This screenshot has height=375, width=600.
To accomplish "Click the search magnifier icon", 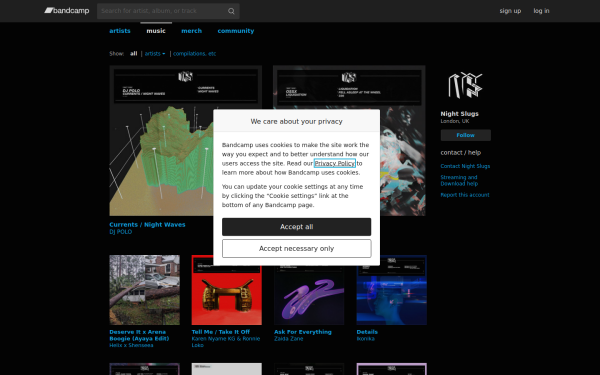I will [x=231, y=11].
